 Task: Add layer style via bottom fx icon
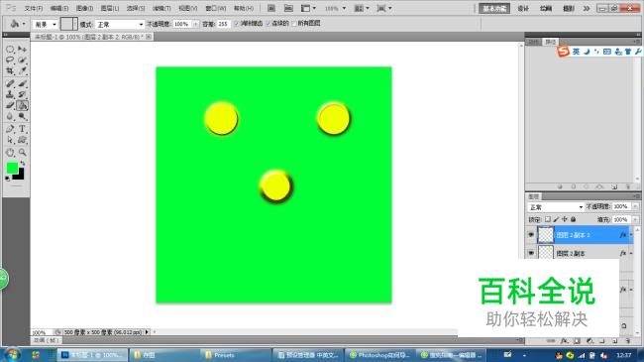(565, 341)
